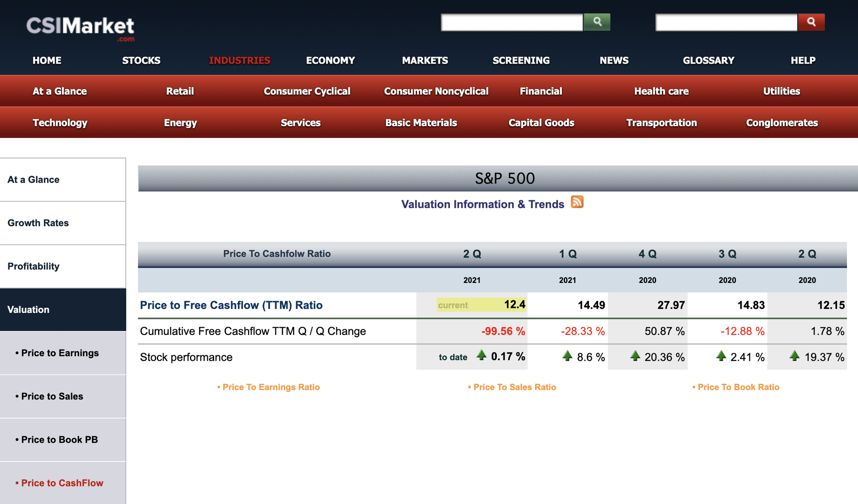This screenshot has width=858, height=504.
Task: Open the GLOSSARY menu item
Action: [708, 60]
